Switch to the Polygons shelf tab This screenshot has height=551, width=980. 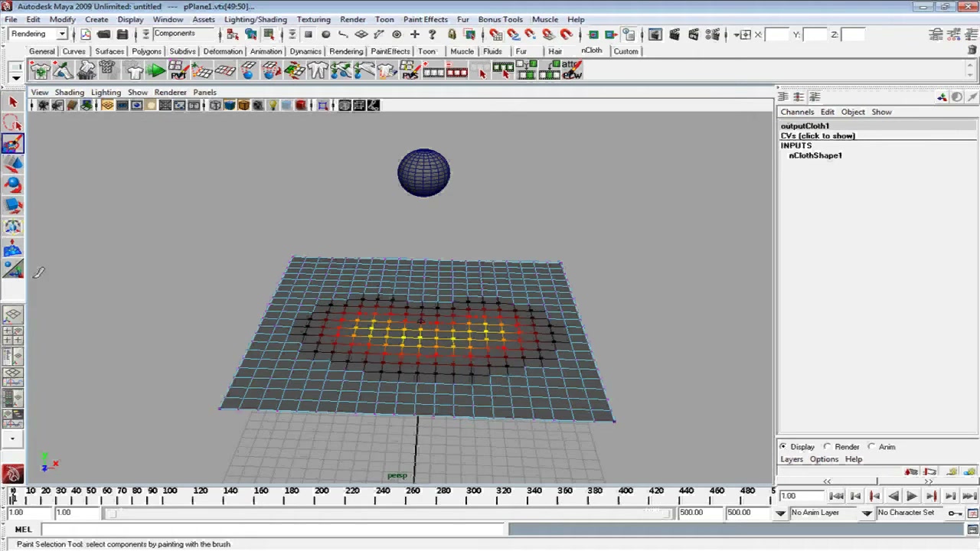(x=146, y=51)
